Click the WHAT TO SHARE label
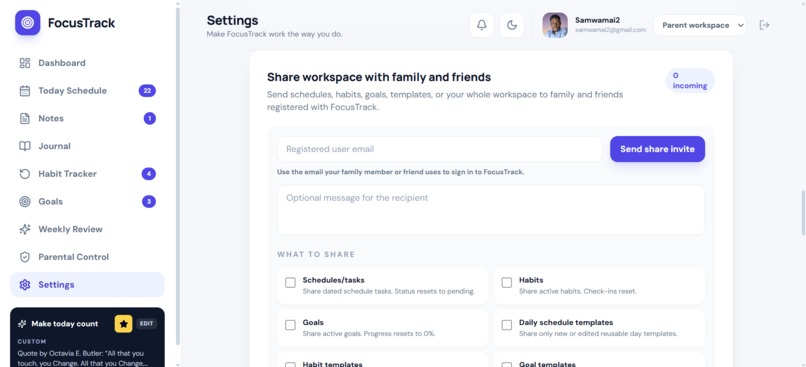806x367 pixels. [316, 254]
